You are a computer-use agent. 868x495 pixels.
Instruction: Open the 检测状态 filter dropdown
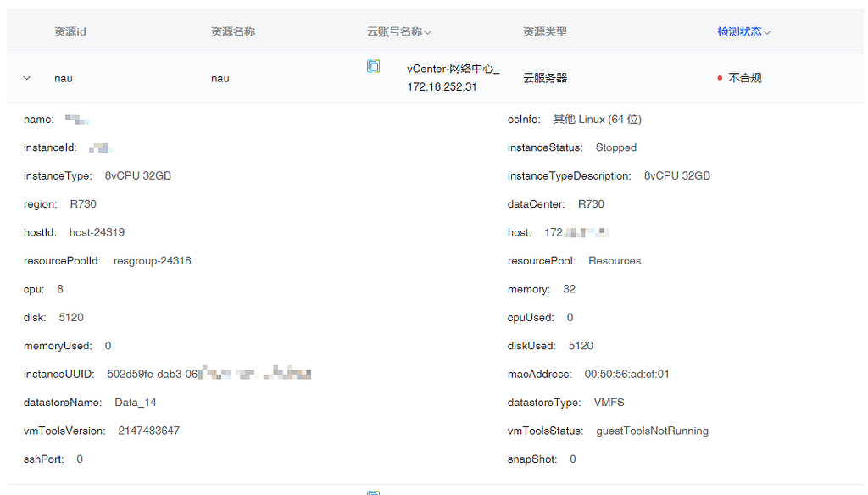(768, 31)
